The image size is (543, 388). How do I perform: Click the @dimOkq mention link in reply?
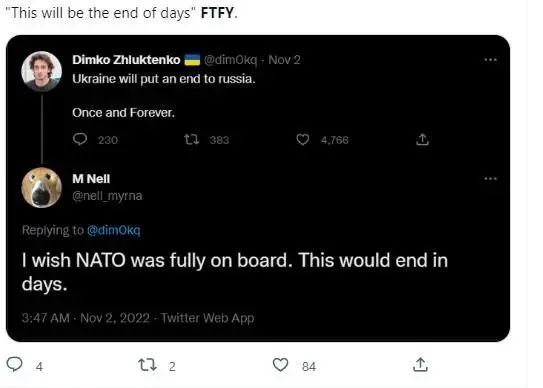coord(114,230)
